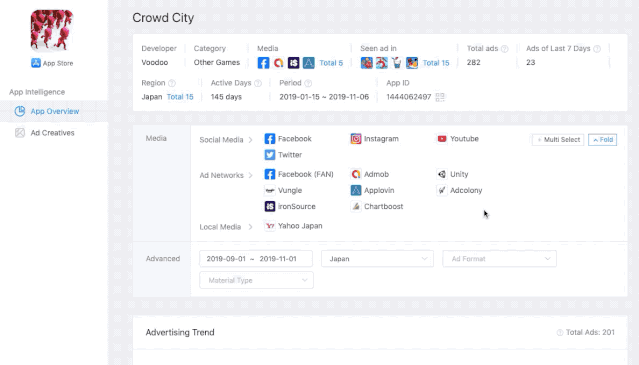639x365 pixels.
Task: Select Facebook social media filter
Action: click(x=288, y=139)
